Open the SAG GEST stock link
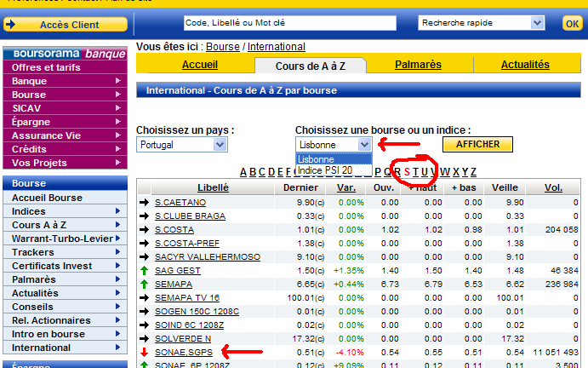Image resolution: width=588 pixels, height=368 pixels. point(178,270)
